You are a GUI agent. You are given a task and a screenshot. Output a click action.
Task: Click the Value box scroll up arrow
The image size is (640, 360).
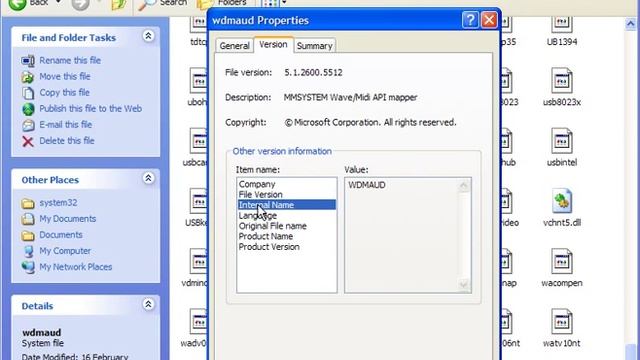[x=464, y=186]
